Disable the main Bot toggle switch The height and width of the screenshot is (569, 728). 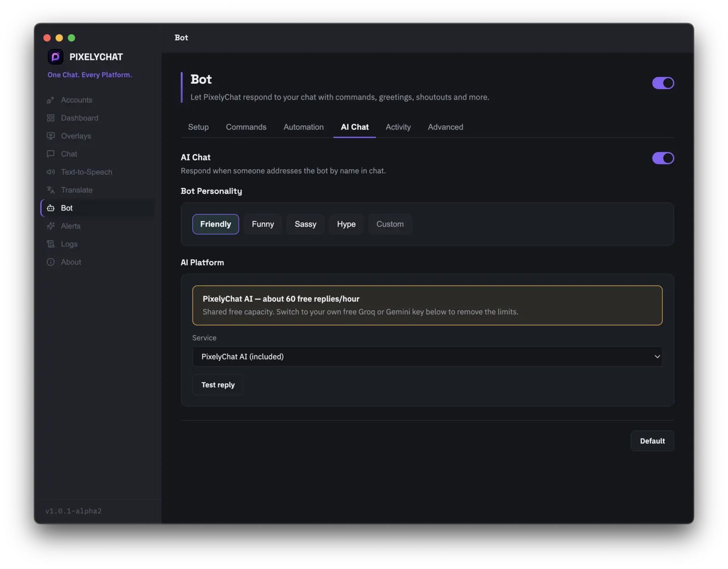pos(663,83)
